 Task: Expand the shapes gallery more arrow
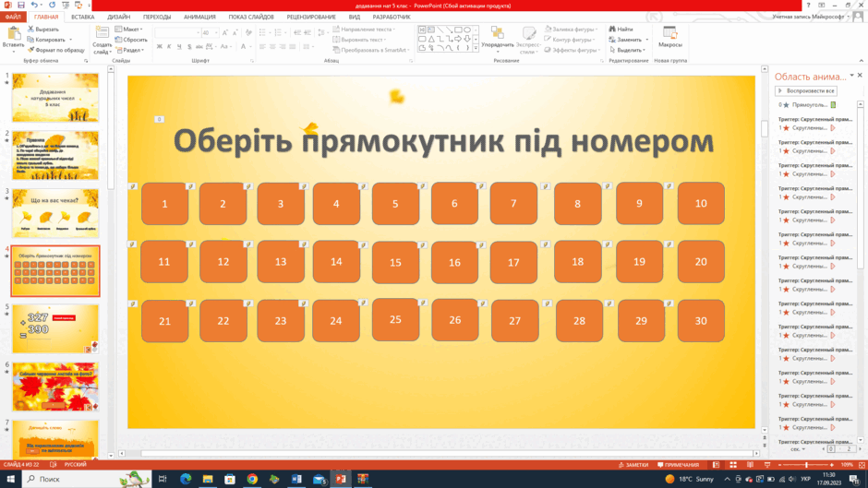(476, 49)
